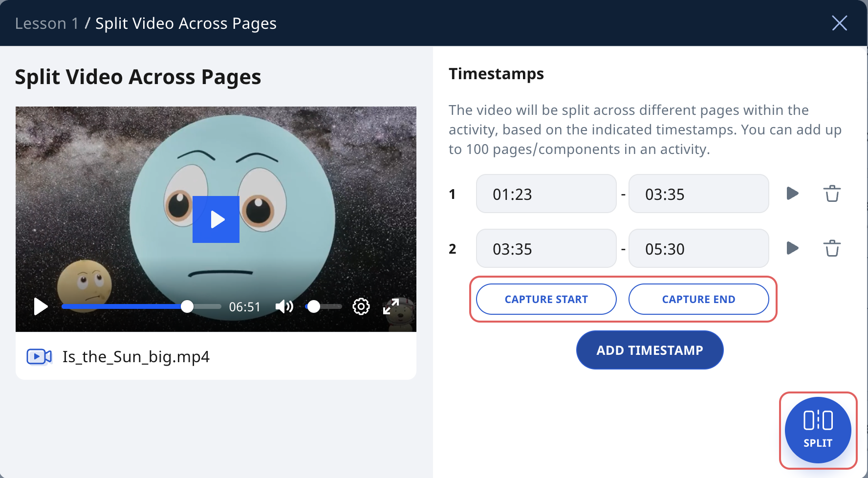Click the video file icon beside Is_the_Sun_big.mp4
The width and height of the screenshot is (868, 478).
point(40,356)
